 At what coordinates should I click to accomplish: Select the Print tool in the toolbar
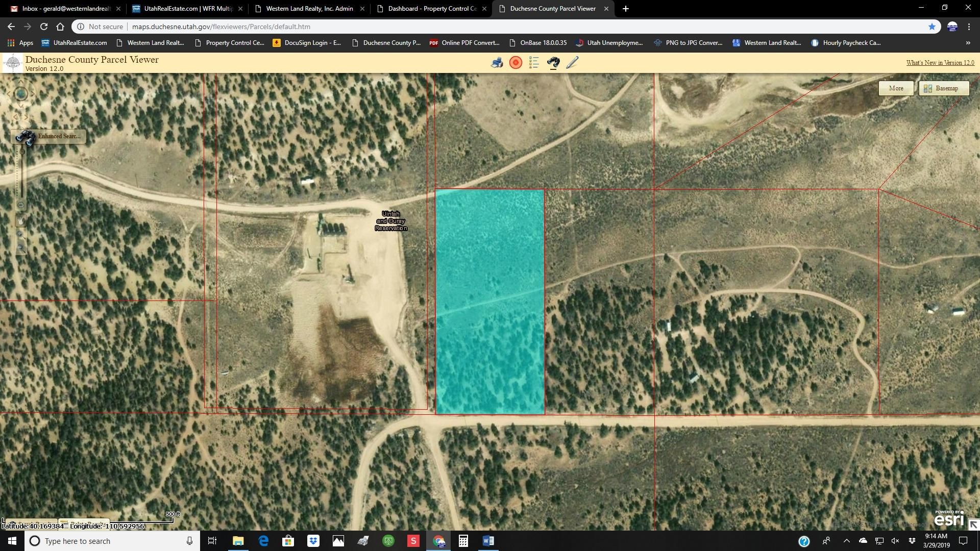pos(496,62)
